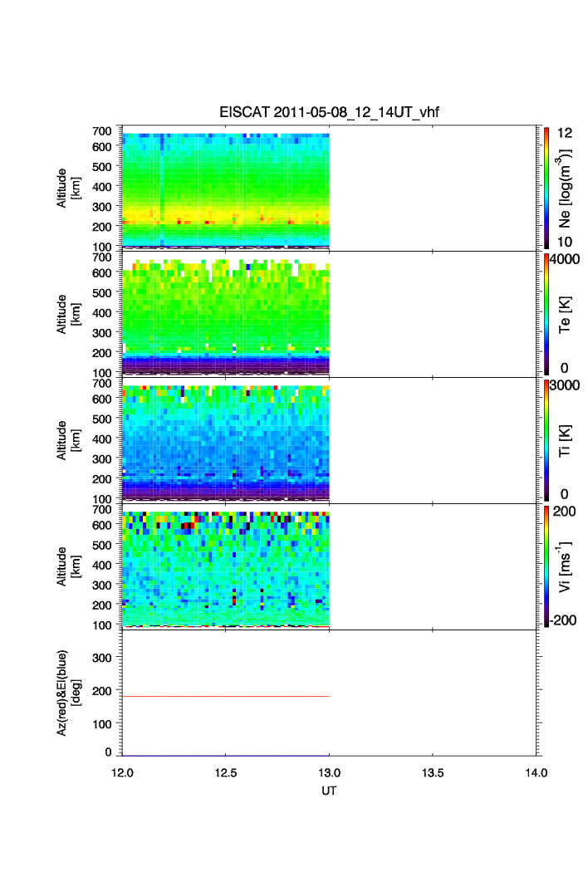Click the '3000' maximum on Ti color bar
This screenshot has height=882, width=588.
coord(565,385)
